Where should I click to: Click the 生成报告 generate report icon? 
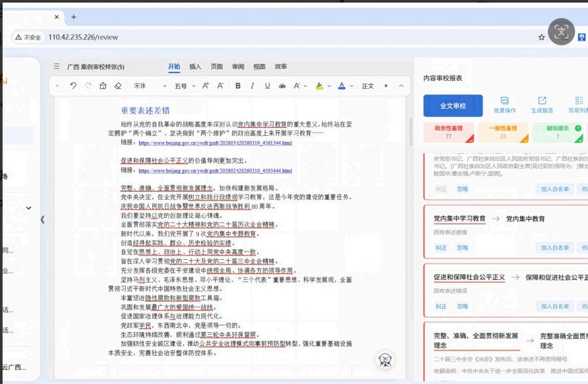point(542,105)
